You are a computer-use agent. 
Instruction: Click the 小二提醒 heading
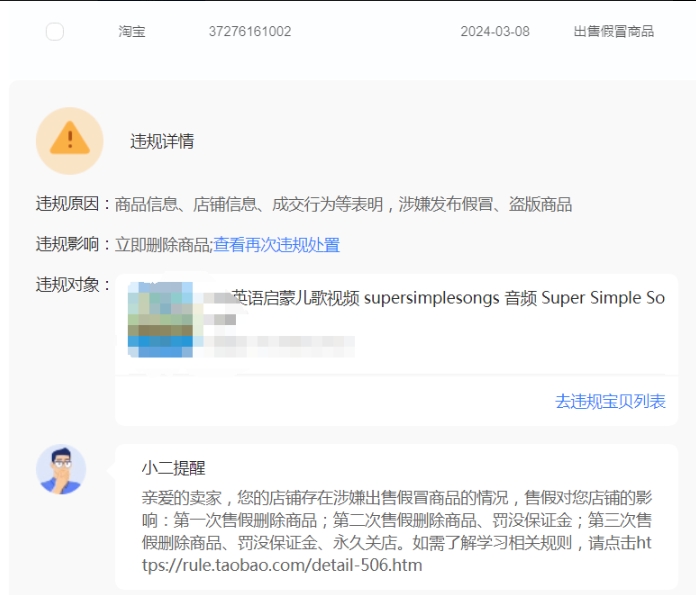pyautogui.click(x=173, y=468)
